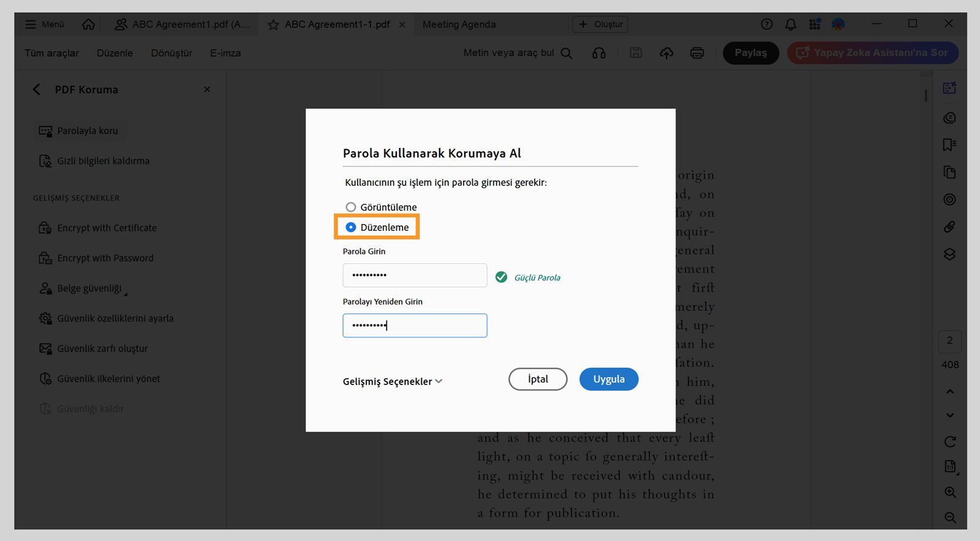Click the cloud upload icon

(666, 53)
